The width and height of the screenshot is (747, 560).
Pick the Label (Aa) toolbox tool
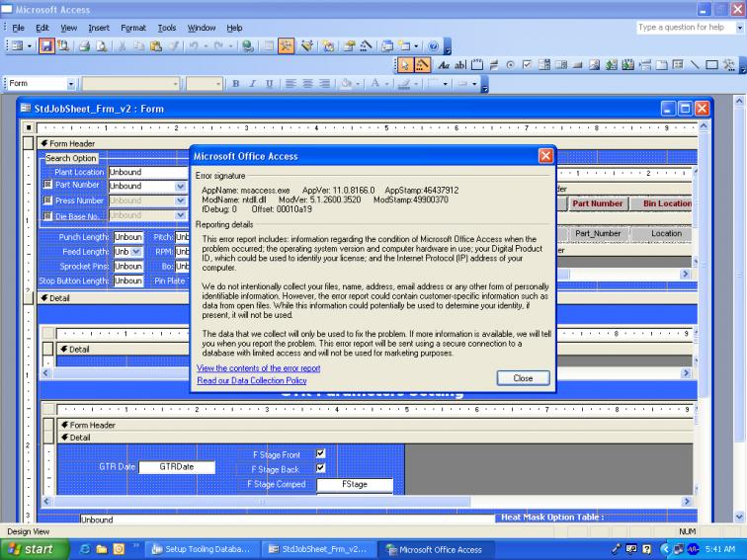[x=444, y=65]
